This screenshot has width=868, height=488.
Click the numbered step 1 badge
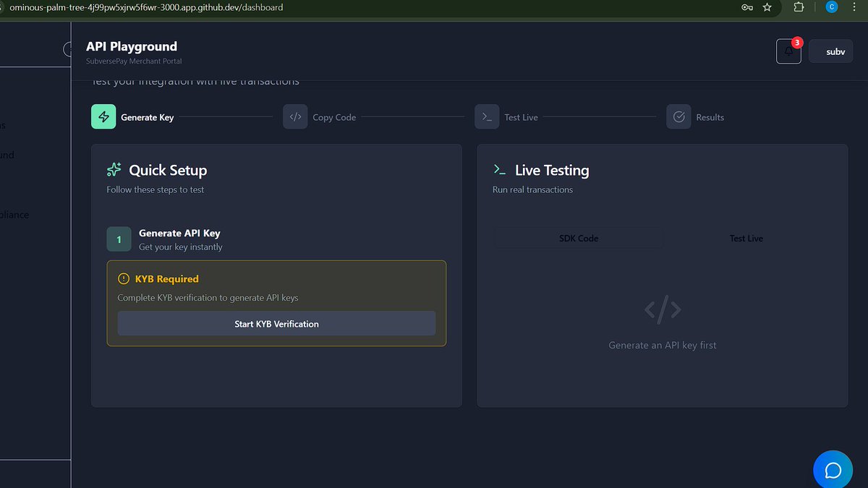tap(119, 239)
